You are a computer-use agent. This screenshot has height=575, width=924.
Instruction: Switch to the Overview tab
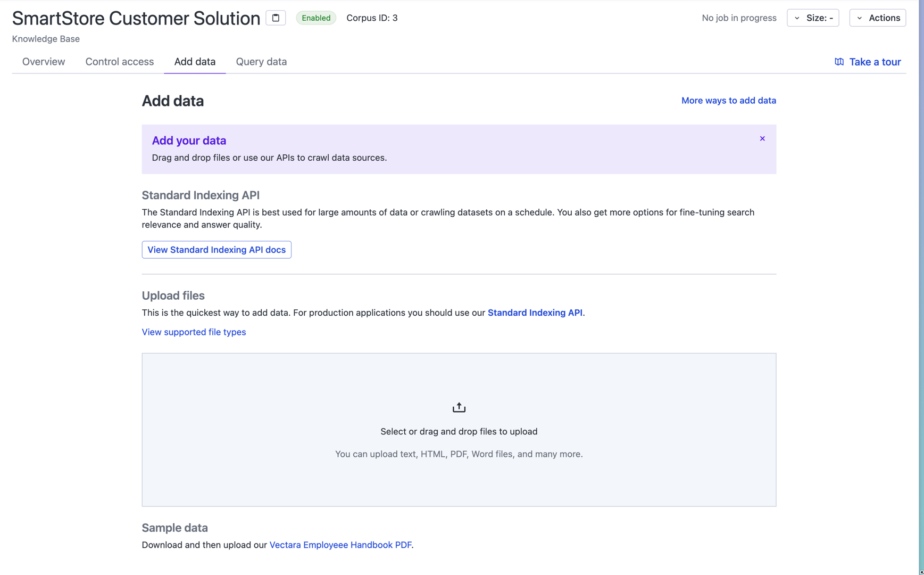44,62
